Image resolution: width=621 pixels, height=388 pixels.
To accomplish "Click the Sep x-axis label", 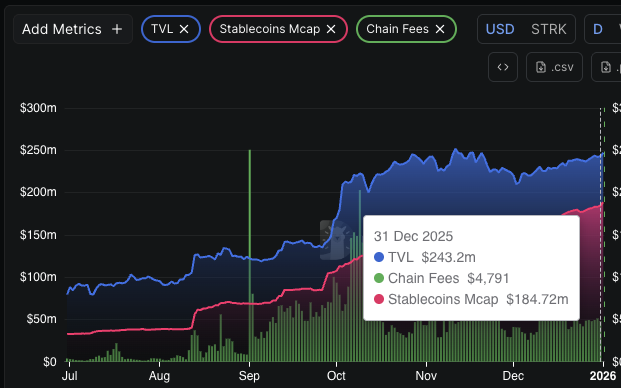I will pyautogui.click(x=249, y=376).
